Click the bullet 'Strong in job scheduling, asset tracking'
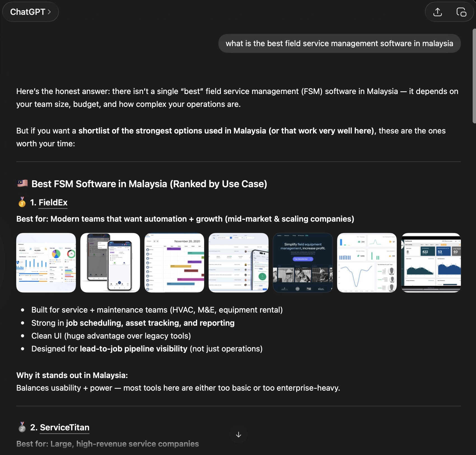The height and width of the screenshot is (455, 476). coord(133,323)
